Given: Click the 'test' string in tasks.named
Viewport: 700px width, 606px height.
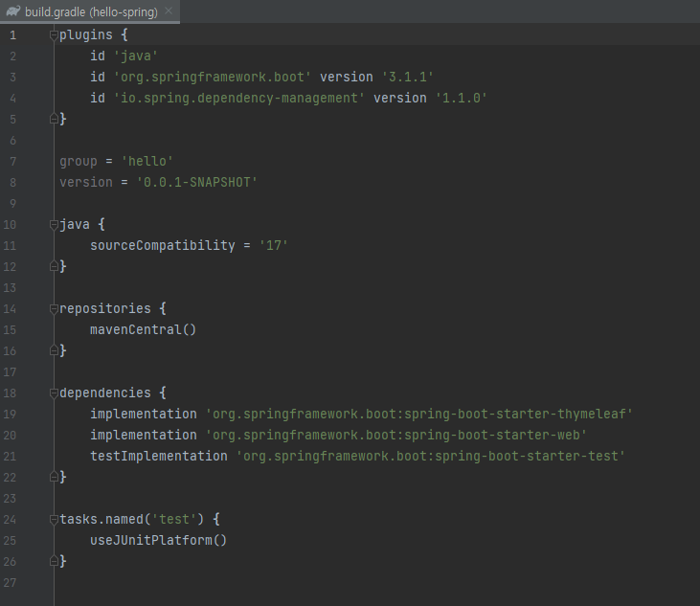Looking at the screenshot, I should click(174, 520).
